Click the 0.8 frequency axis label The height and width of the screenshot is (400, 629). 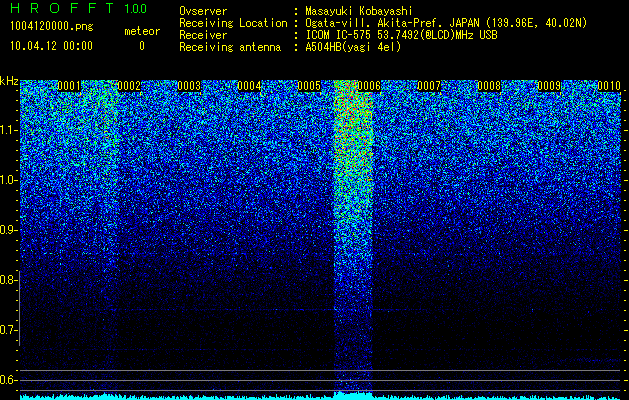(8, 280)
